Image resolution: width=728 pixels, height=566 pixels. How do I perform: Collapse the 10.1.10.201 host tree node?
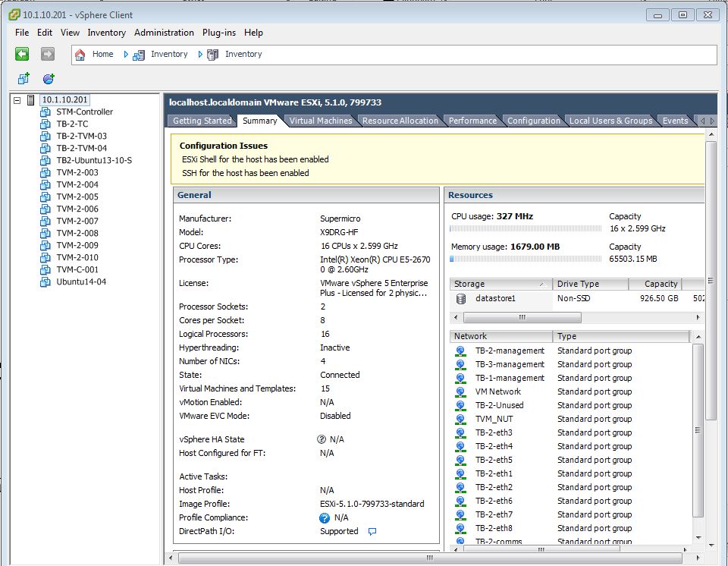coord(17,100)
